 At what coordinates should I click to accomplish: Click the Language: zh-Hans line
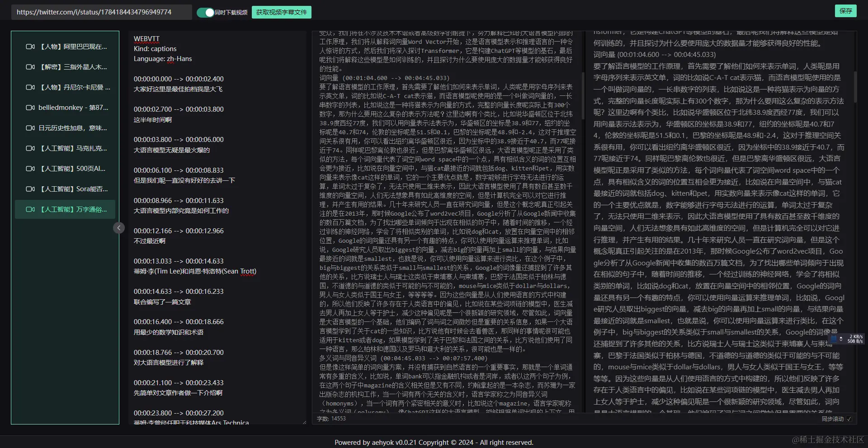pos(163,59)
